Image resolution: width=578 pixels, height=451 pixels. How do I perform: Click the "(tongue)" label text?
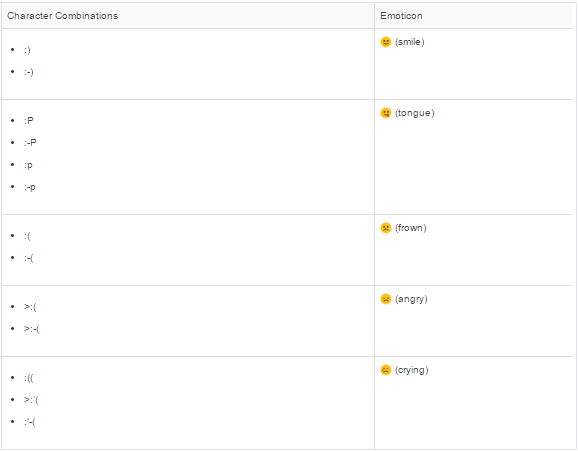tap(415, 113)
